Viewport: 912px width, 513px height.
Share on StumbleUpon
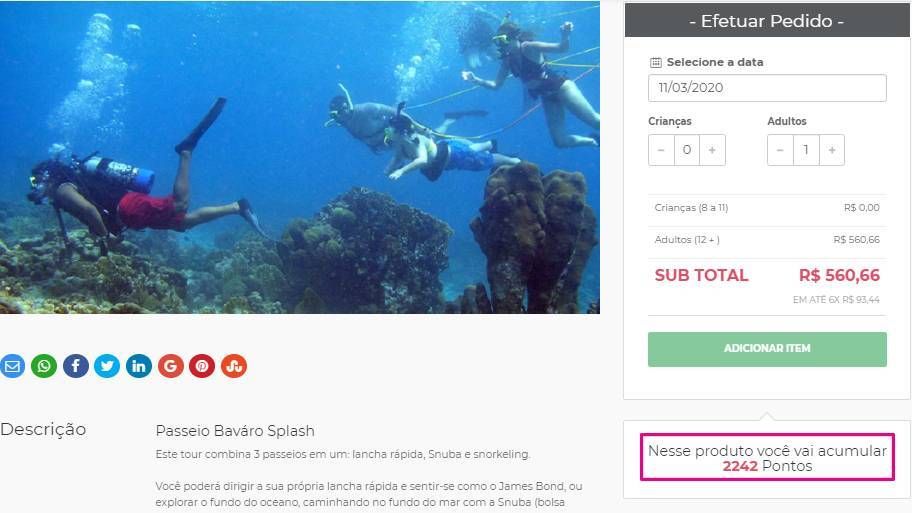pos(234,366)
